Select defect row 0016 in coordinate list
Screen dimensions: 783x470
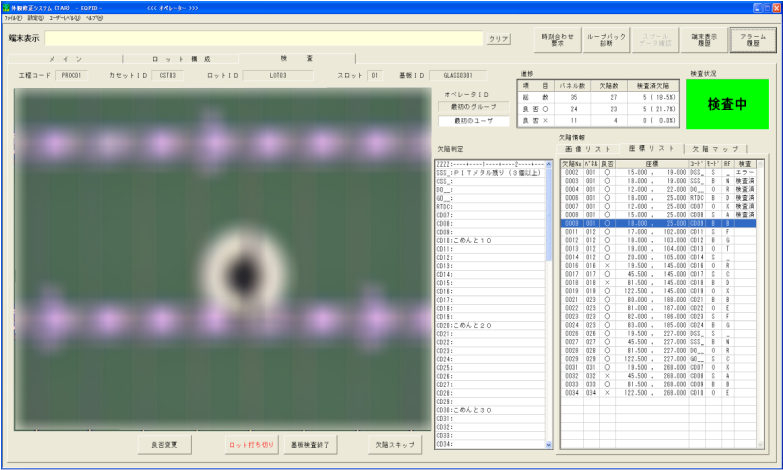point(572,266)
